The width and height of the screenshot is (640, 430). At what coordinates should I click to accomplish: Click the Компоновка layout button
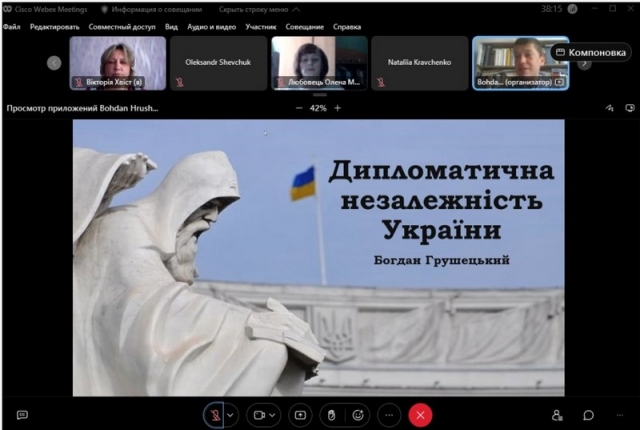[x=591, y=52]
